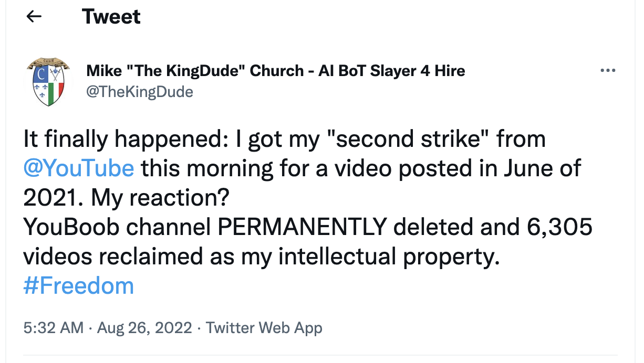
Task: Click the Aug 26, 2022 date
Action: click(x=145, y=328)
